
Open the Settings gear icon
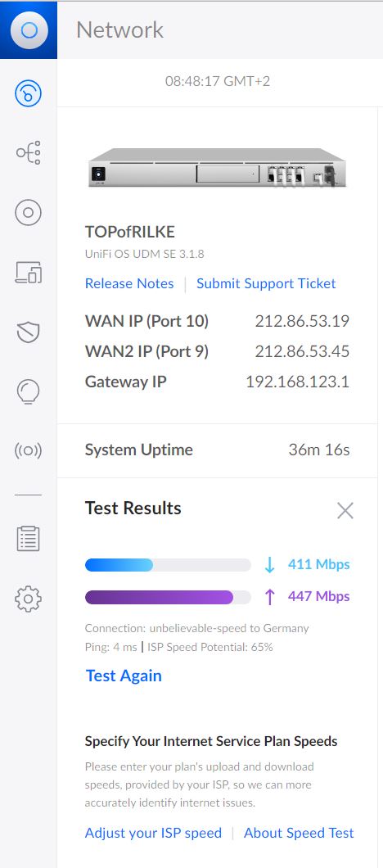point(28,599)
